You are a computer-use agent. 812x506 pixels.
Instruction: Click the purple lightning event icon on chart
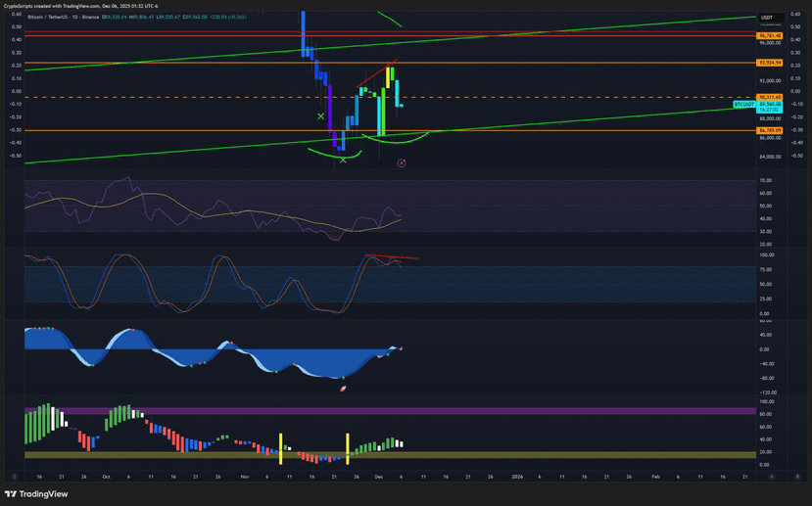[402, 163]
